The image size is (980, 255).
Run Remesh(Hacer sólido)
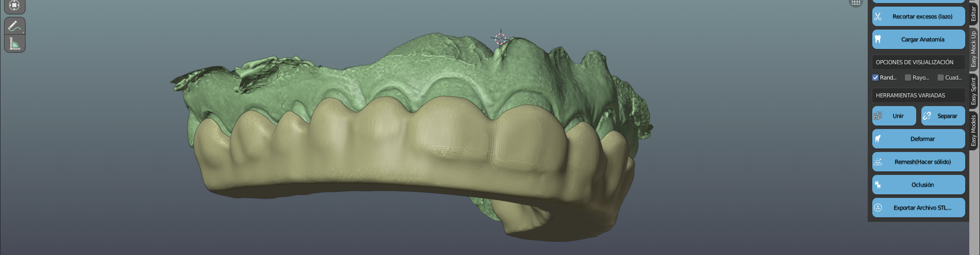click(x=918, y=162)
